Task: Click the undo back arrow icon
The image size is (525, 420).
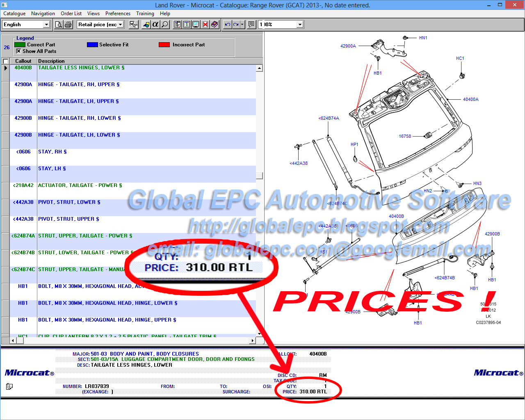Action: [228, 25]
